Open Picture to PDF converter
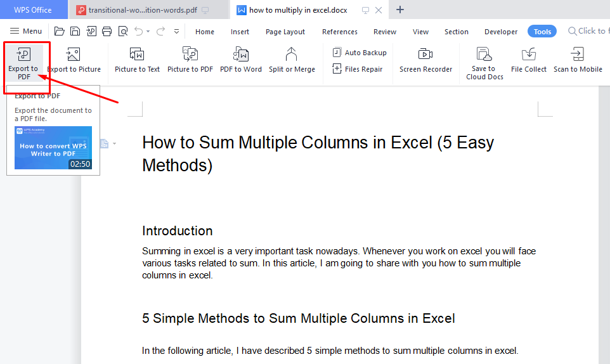The height and width of the screenshot is (364, 610). pyautogui.click(x=190, y=60)
